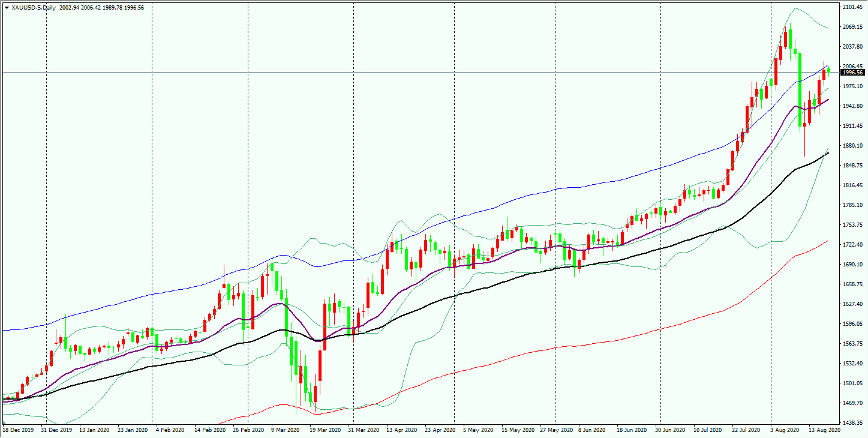
Task: Click the 19 Mar 2020 date label
Action: (x=325, y=431)
